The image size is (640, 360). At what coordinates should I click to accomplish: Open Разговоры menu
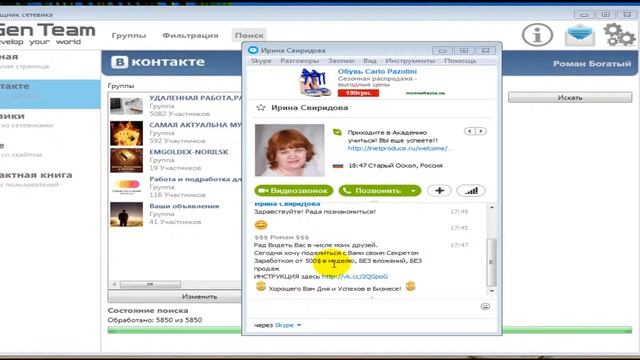[300, 61]
